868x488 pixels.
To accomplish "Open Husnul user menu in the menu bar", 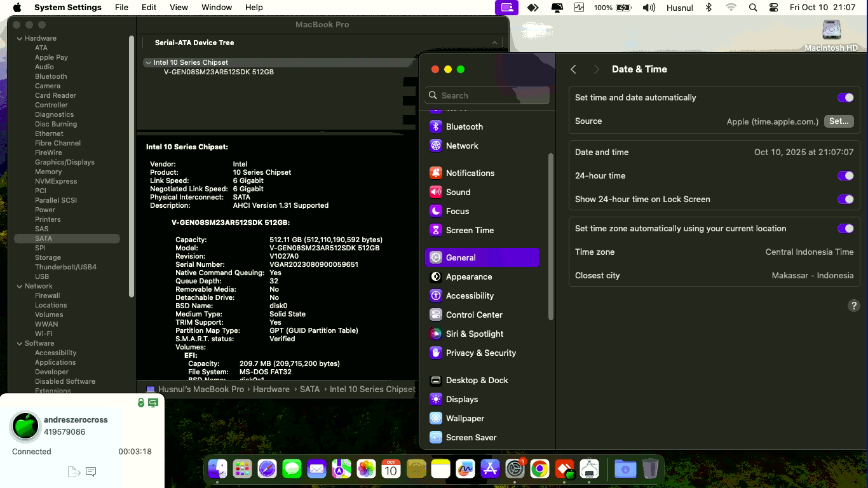I will coord(680,8).
